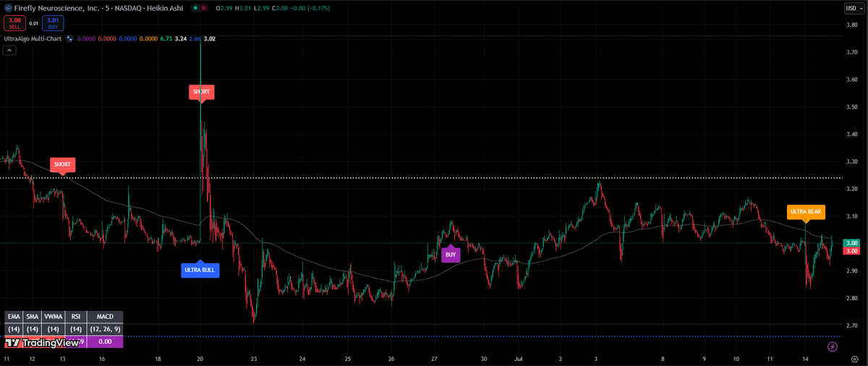Click the UltraAlgo sparkle icon

(x=69, y=38)
